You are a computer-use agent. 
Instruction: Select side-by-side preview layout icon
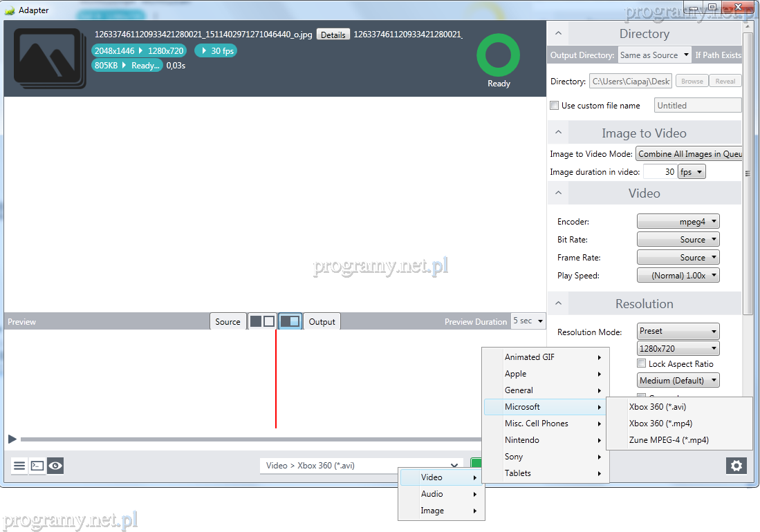(262, 321)
